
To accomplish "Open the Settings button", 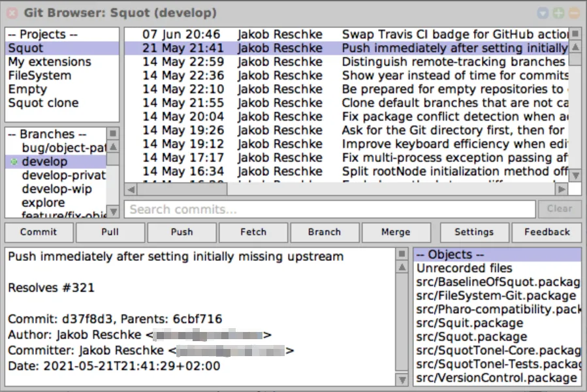I will [x=474, y=232].
